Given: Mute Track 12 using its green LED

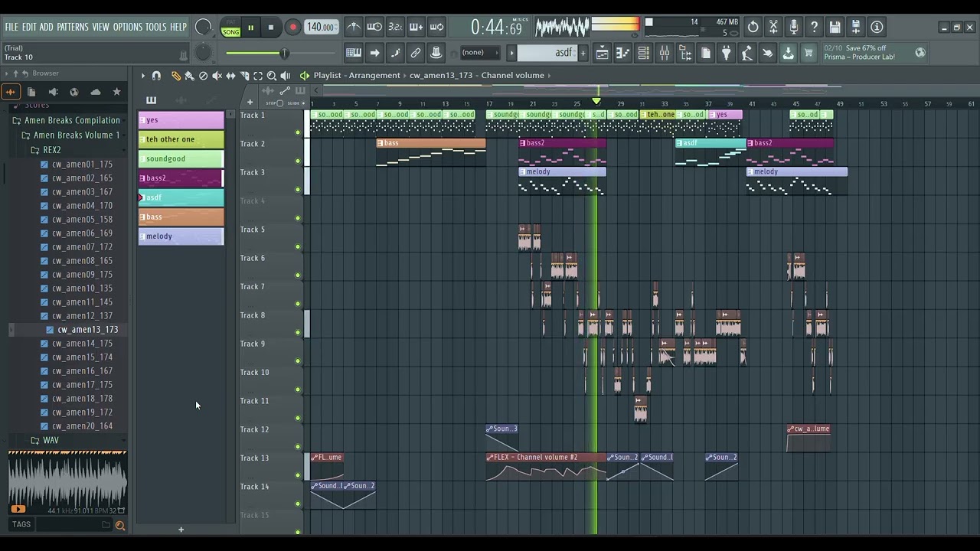Looking at the screenshot, I should coord(298,446).
